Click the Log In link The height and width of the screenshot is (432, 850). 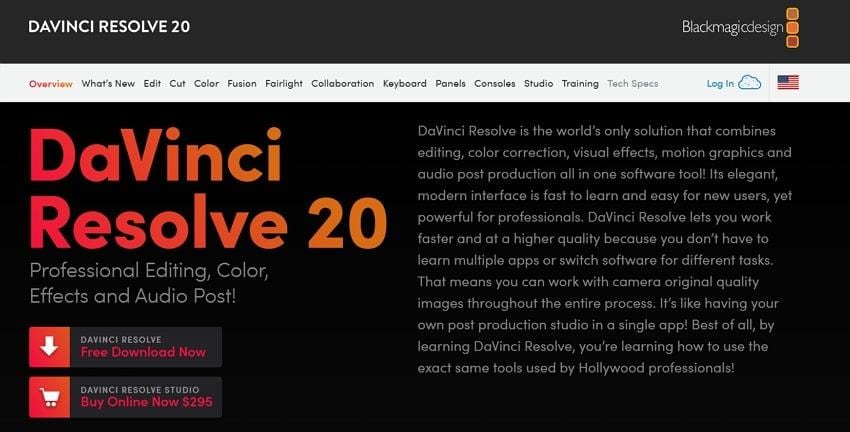click(720, 83)
